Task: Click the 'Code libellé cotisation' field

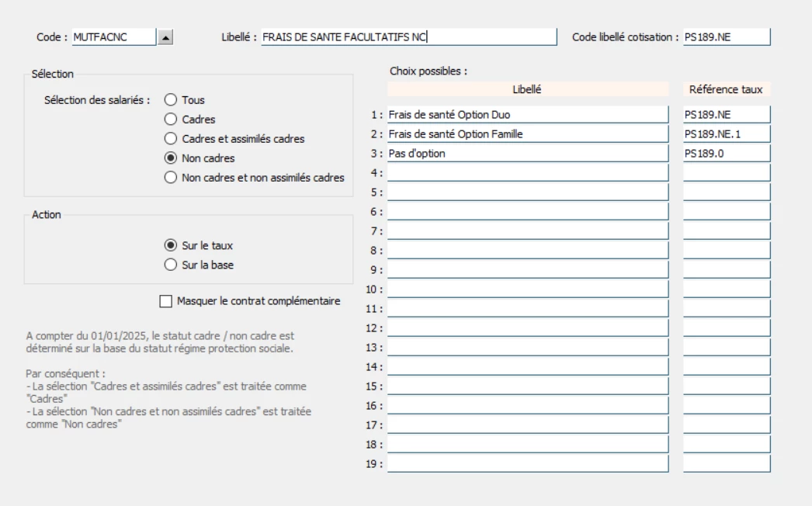Action: (x=727, y=37)
